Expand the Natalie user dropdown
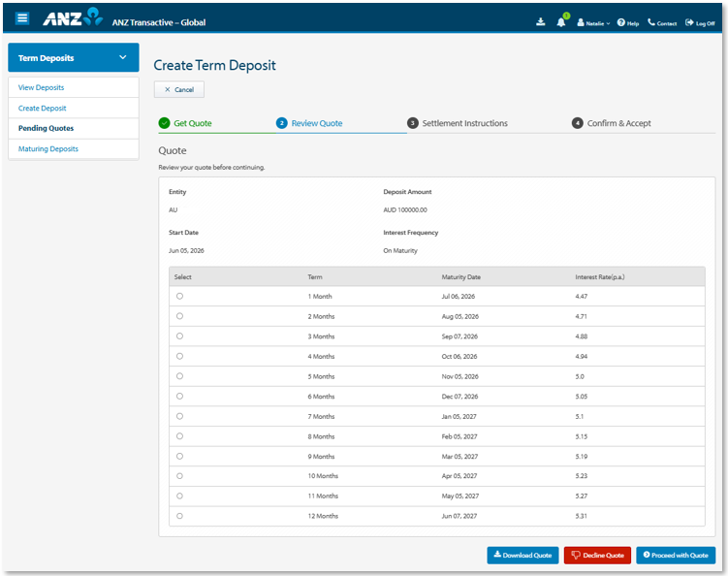Viewport: 728px width, 576px height. click(593, 22)
